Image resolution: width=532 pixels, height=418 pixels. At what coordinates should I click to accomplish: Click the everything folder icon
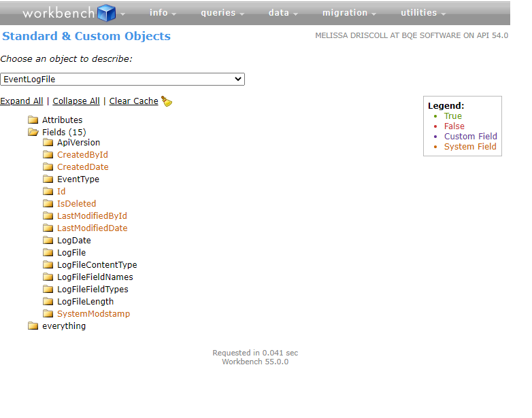pos(33,326)
